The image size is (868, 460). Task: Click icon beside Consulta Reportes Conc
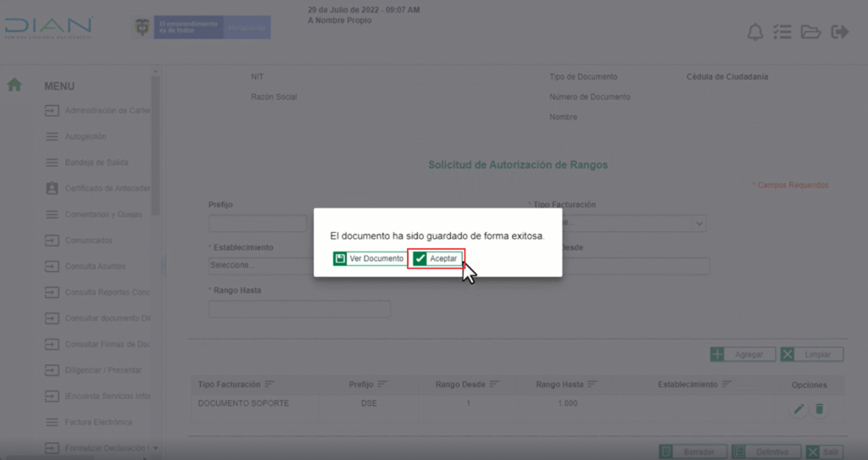click(52, 292)
